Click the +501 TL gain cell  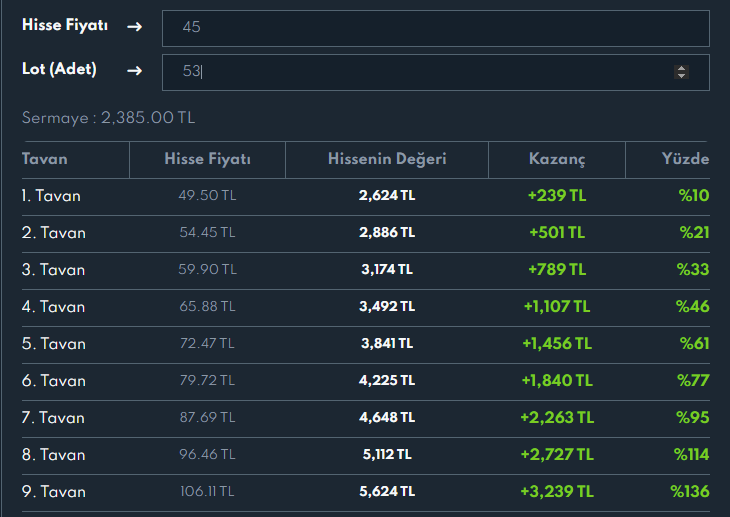click(x=557, y=232)
